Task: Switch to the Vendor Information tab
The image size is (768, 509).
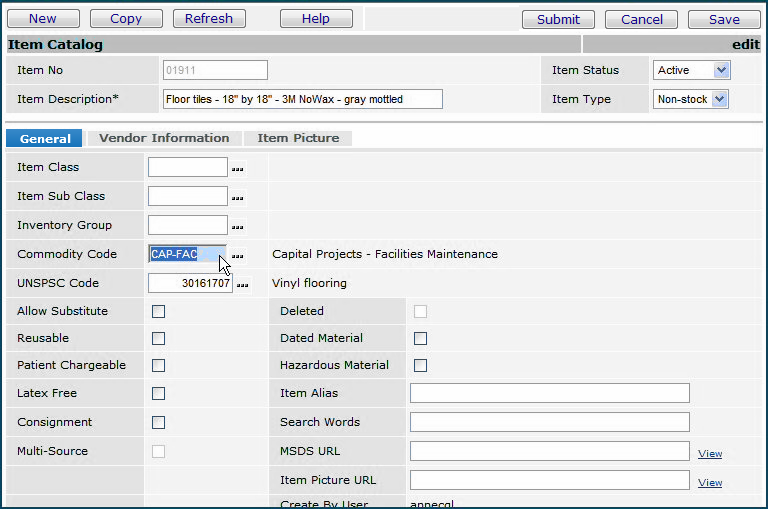Action: 164,138
